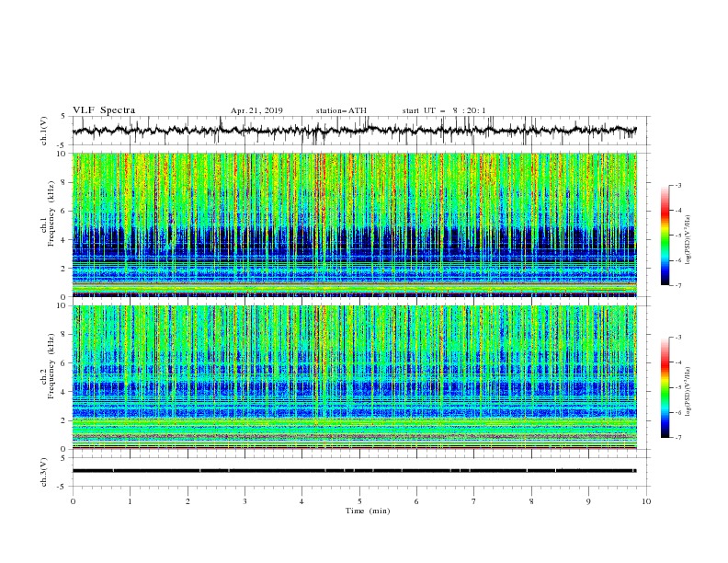
Task: Click the "ch.1(V)" axis label
Action: (44, 131)
